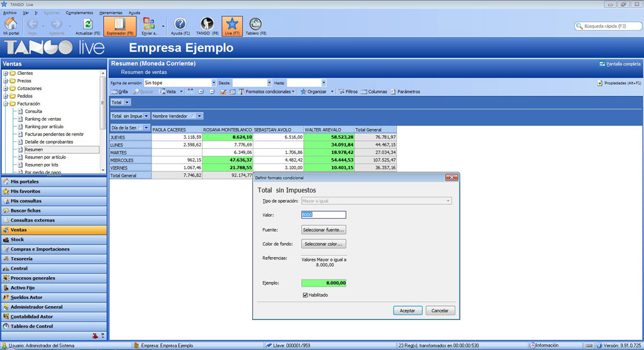Open Parámetros toolbar button
This screenshot has height=350, width=644.
(x=405, y=92)
